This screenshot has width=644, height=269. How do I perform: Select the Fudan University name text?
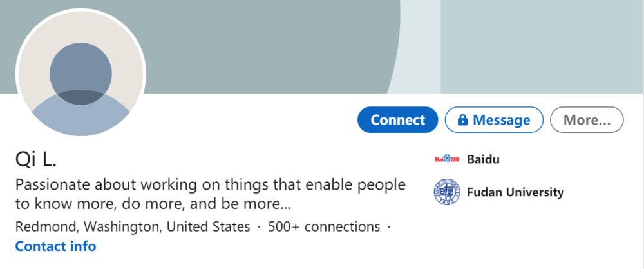(515, 192)
